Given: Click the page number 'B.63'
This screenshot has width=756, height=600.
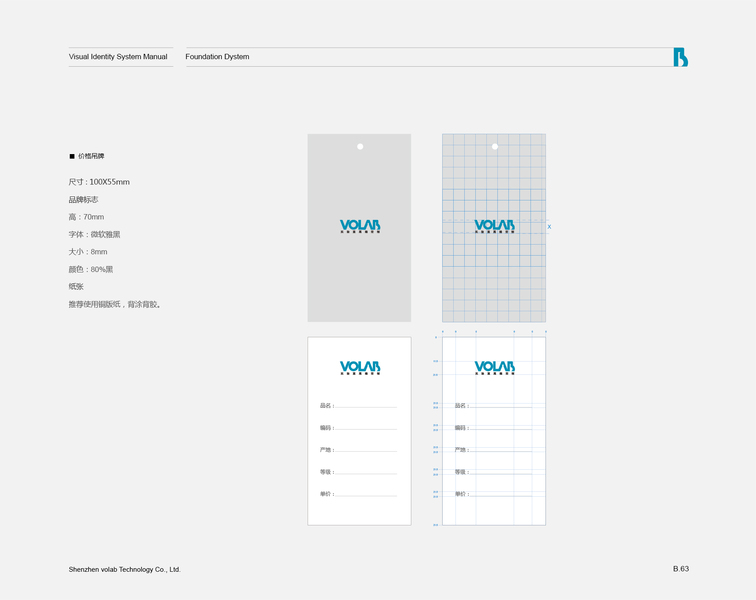Looking at the screenshot, I should coord(681,569).
